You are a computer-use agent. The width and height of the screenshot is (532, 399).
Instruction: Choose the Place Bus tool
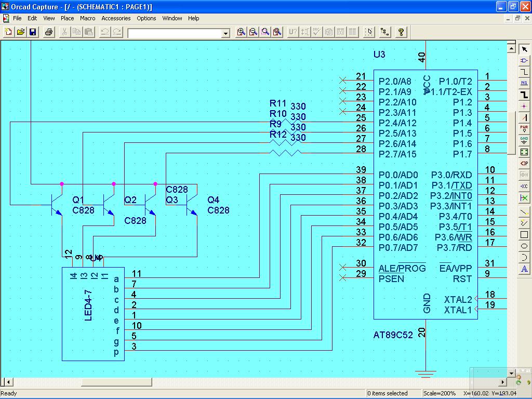click(x=524, y=95)
